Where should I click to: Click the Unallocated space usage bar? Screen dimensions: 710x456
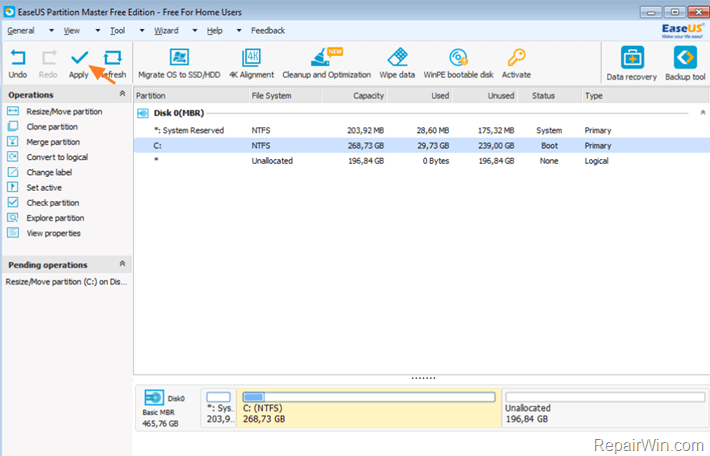pyautogui.click(x=605, y=397)
